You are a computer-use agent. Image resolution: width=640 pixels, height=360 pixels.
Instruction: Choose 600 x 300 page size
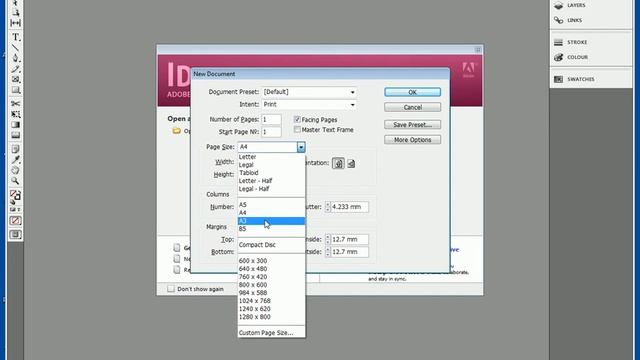(271, 261)
